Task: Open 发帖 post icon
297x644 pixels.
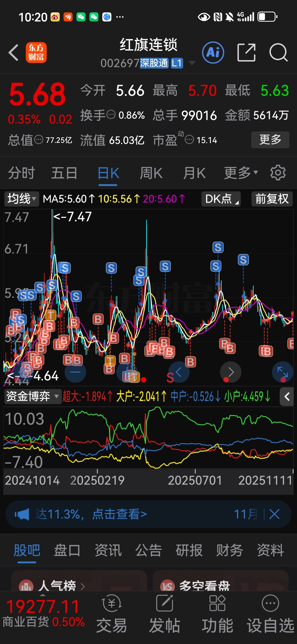Action: tap(164, 614)
